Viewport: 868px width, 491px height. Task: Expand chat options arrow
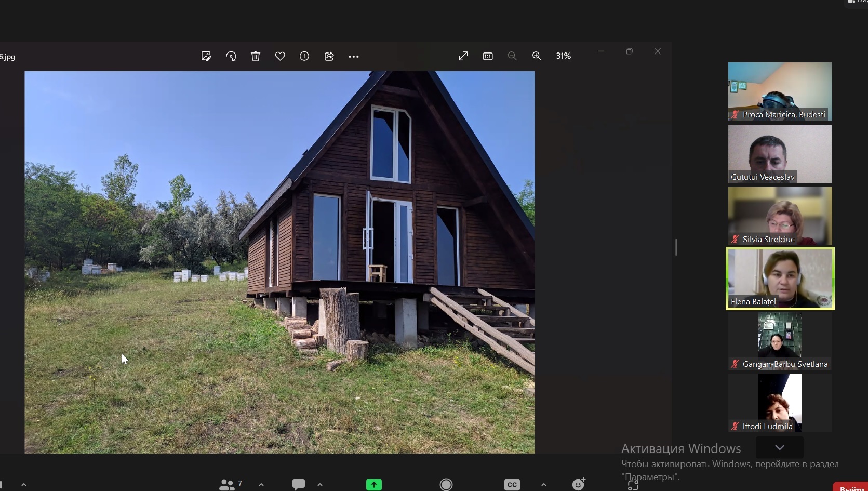pos(320,484)
